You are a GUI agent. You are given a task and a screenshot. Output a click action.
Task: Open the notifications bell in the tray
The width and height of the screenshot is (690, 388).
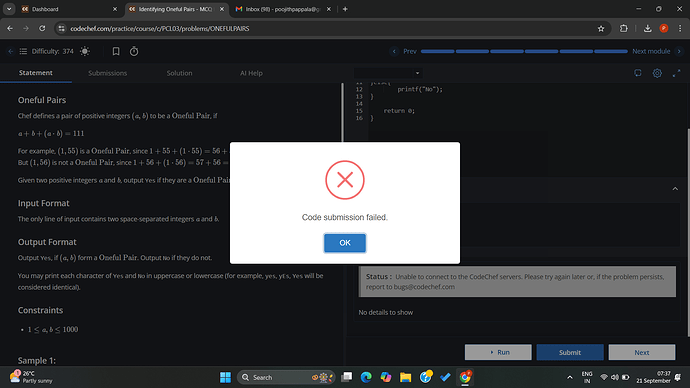678,377
